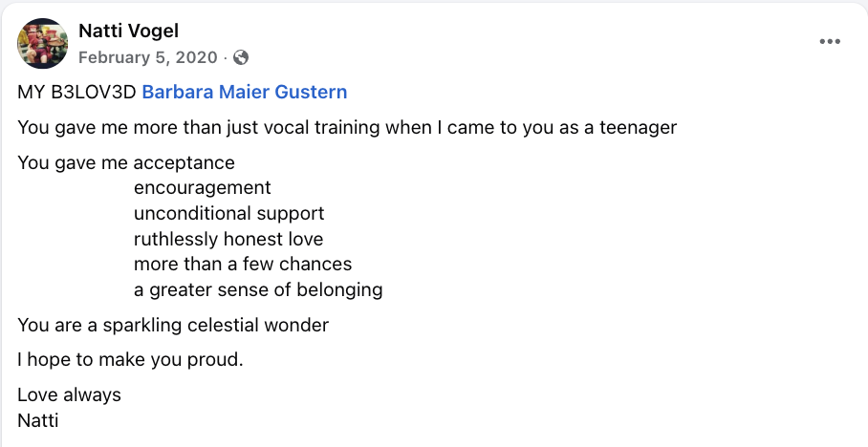868x447 pixels.
Task: Click the "ruthlessly honest love" line
Action: pos(228,239)
